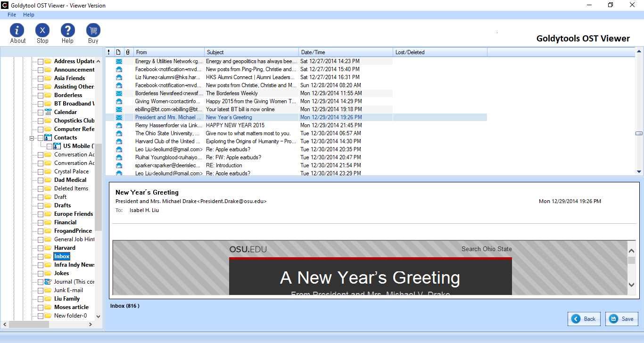
Task: Open the About info icon
Action: click(x=17, y=30)
